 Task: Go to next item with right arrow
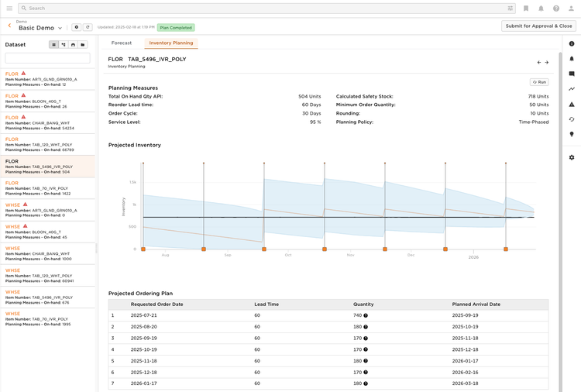pos(547,63)
